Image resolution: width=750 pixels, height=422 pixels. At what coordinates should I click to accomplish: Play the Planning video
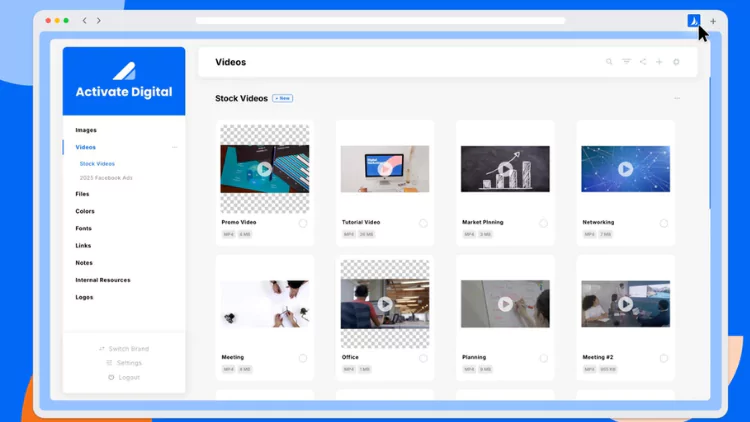tap(505, 304)
